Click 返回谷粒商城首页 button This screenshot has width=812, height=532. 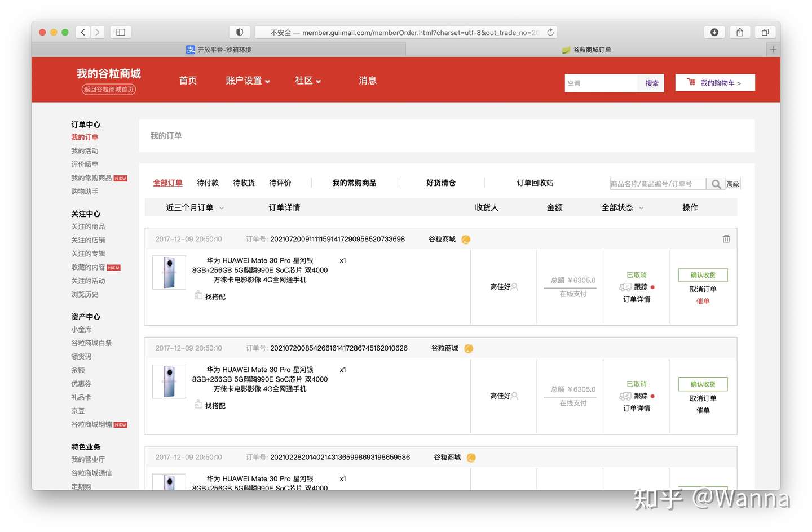tap(109, 89)
